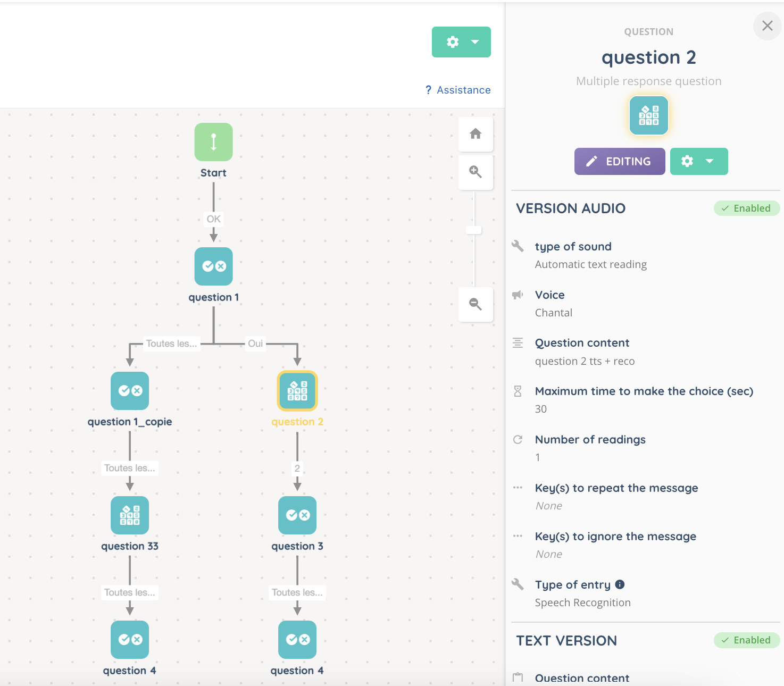Open the green gear dropdown above canvas
This screenshot has width=784, height=686.
[x=461, y=42]
